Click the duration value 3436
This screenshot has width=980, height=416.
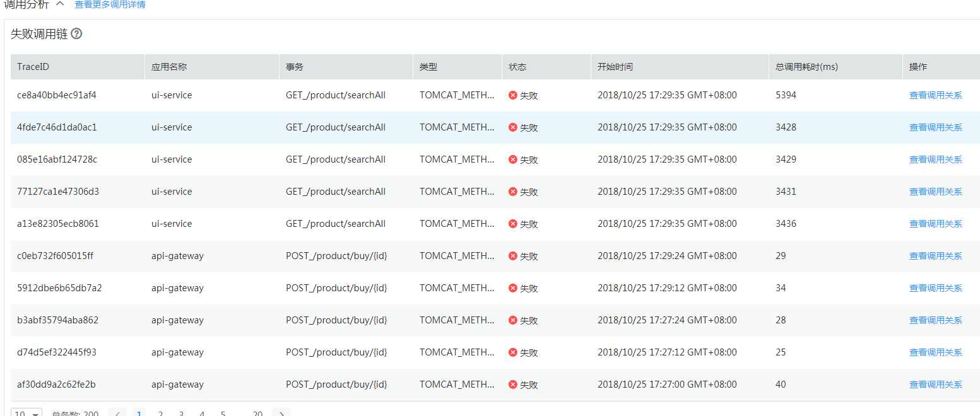pos(786,224)
